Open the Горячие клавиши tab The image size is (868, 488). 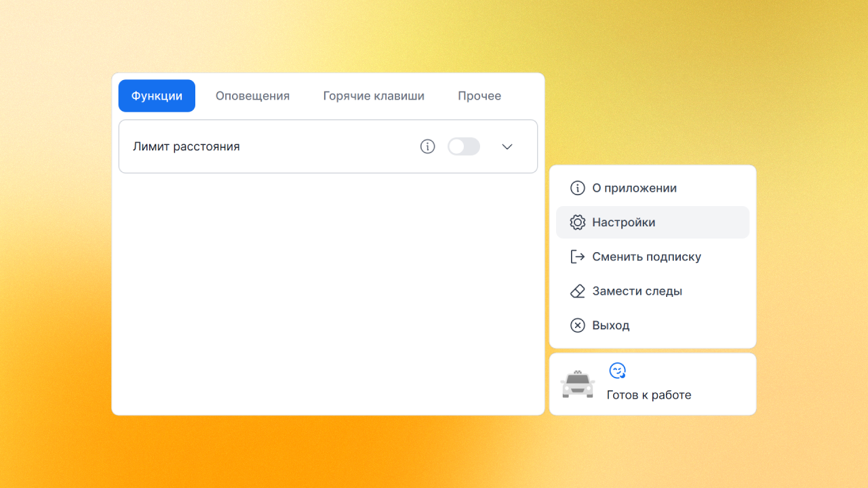374,96
